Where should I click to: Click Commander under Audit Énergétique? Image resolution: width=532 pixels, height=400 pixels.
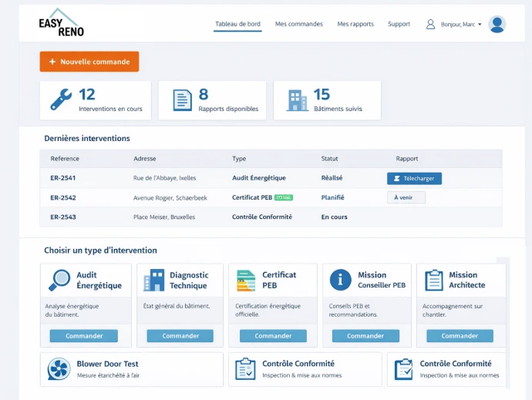click(84, 336)
